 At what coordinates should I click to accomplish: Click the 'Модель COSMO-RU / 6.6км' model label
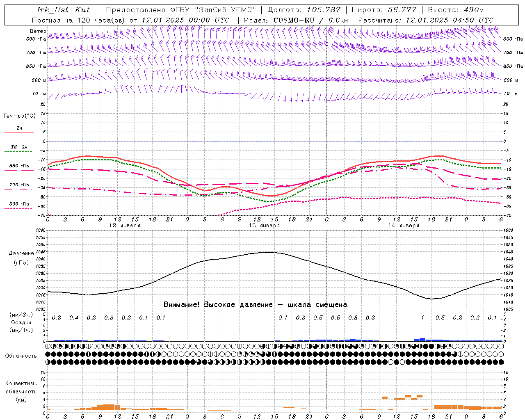pyautogui.click(x=295, y=20)
